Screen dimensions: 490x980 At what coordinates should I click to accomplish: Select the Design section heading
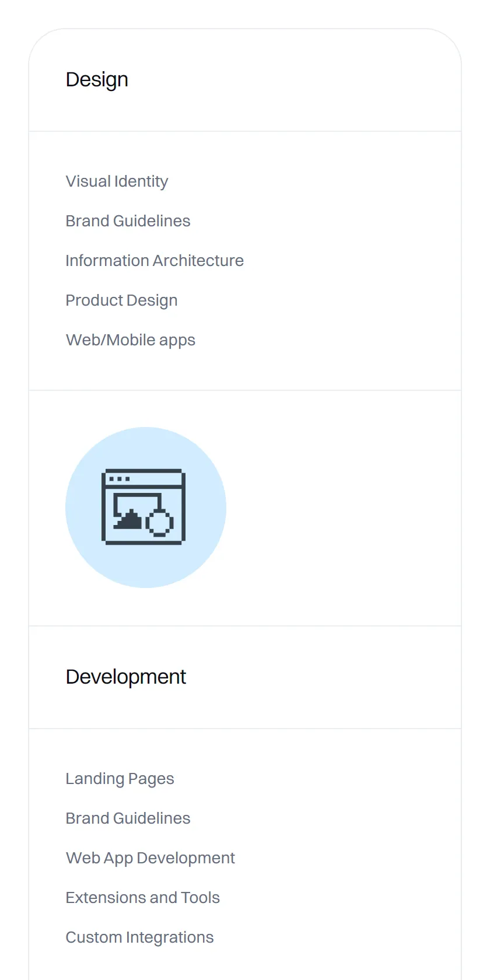click(97, 80)
